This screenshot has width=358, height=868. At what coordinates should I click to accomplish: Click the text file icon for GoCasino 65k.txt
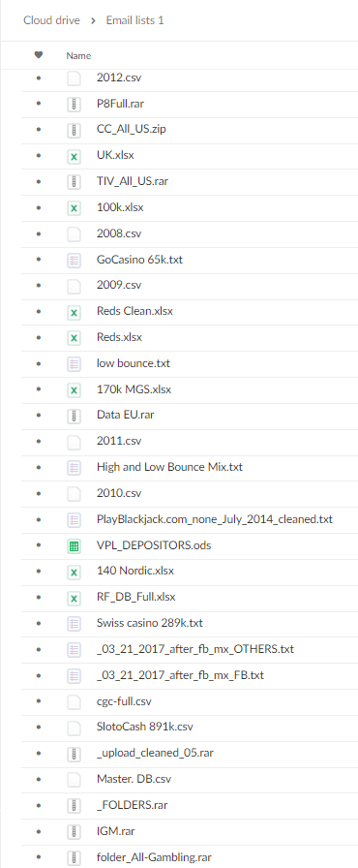[74, 260]
